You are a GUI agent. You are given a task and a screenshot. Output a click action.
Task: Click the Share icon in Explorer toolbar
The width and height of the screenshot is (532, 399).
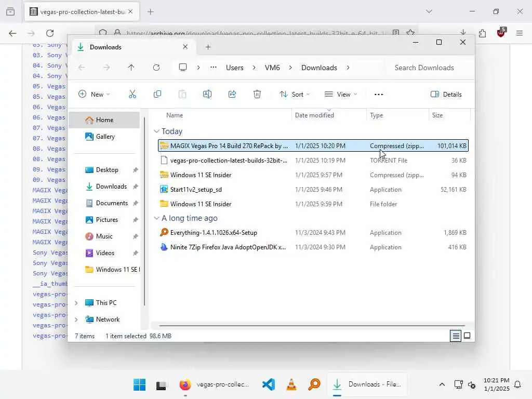pyautogui.click(x=232, y=95)
